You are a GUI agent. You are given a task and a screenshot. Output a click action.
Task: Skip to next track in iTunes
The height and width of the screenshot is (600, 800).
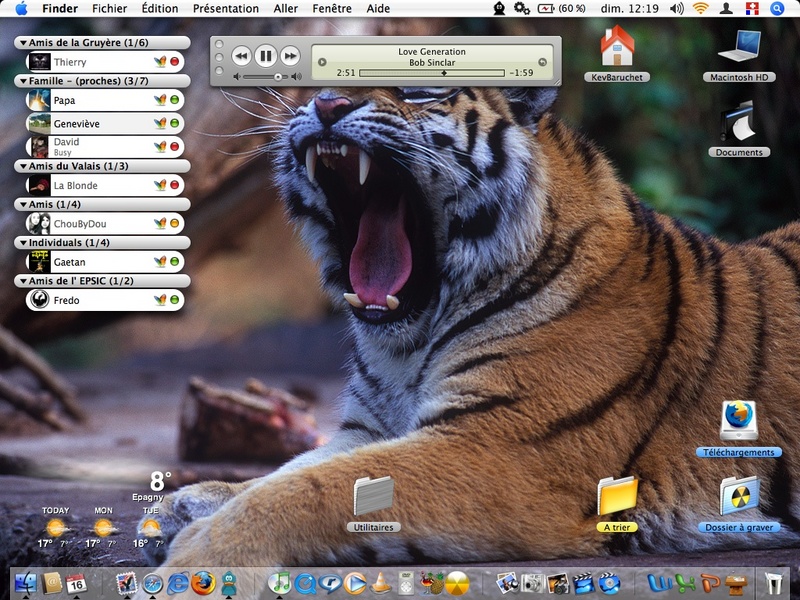[290, 56]
